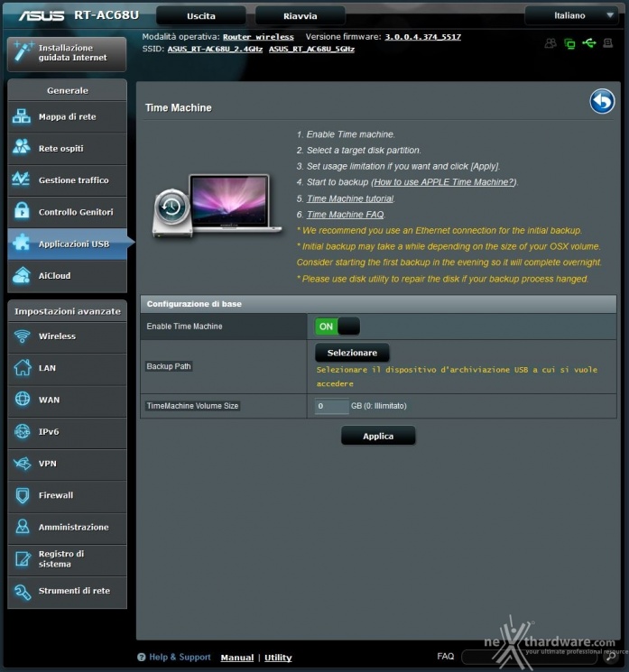629x672 pixels.
Task: Click the green USB status icon
Action: 589,43
